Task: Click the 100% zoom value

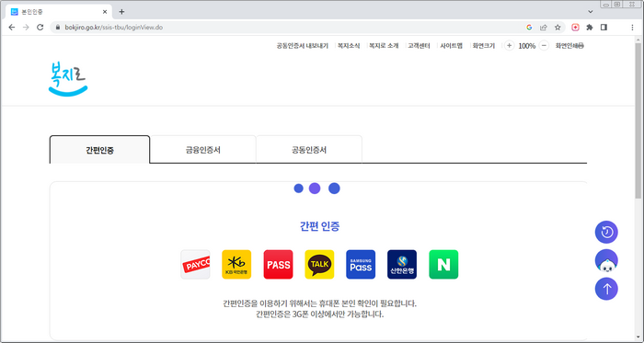Action: coord(526,46)
